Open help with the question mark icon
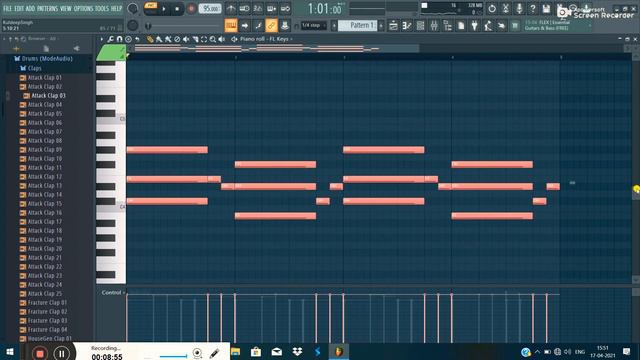This screenshot has width=640, height=360. coord(533,8)
